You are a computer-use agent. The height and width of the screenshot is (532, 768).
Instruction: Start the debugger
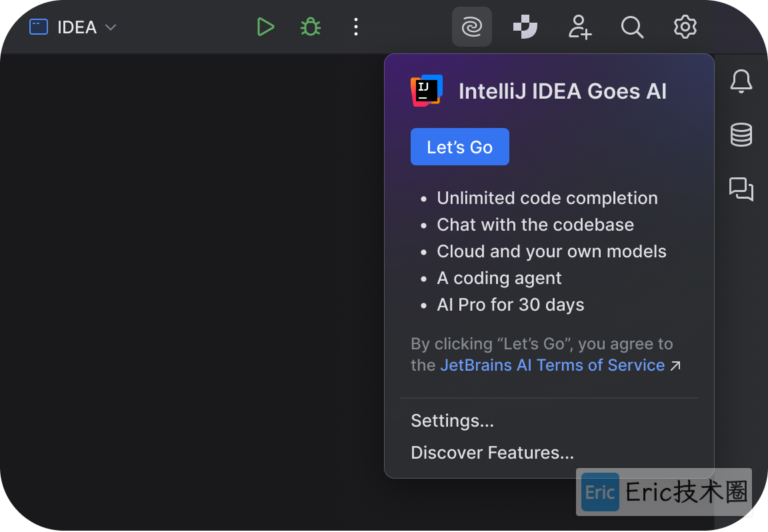(311, 27)
